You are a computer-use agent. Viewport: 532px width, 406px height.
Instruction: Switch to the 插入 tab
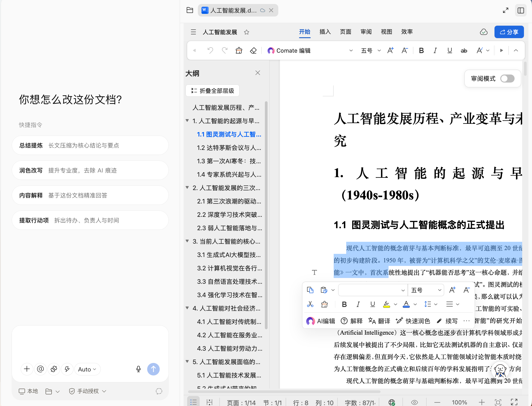click(325, 32)
